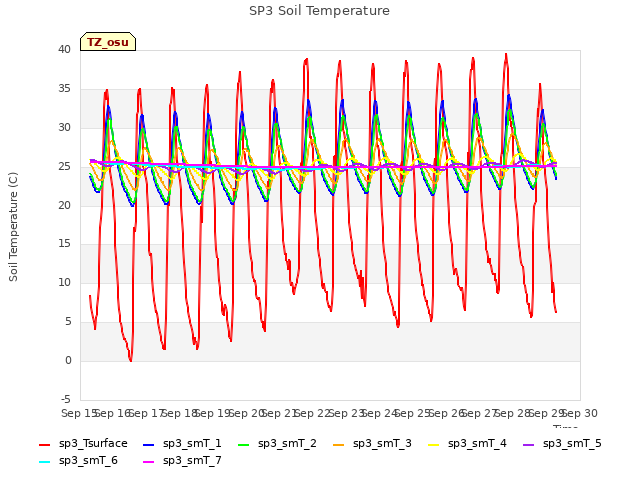This screenshot has width=640, height=480.
Task: Click the blue sp3_smT_1 legend swatch
Action: point(149,444)
